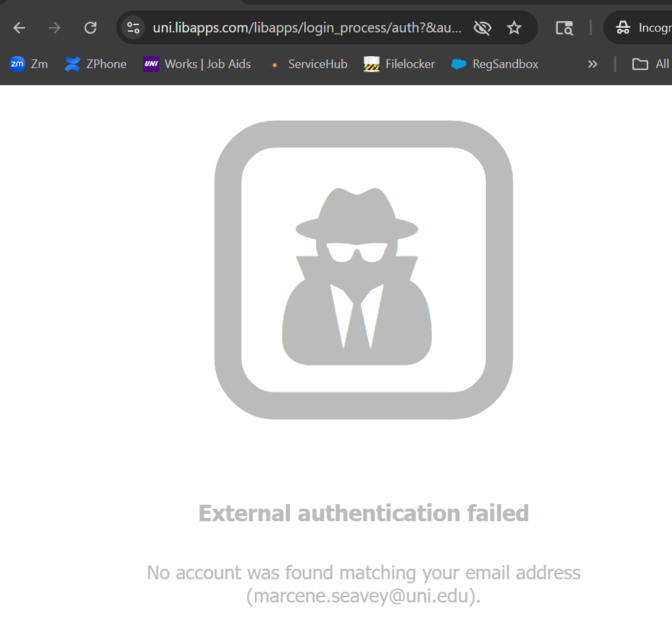The image size is (672, 619).
Task: Open the ZPhone bookmark
Action: pos(96,64)
